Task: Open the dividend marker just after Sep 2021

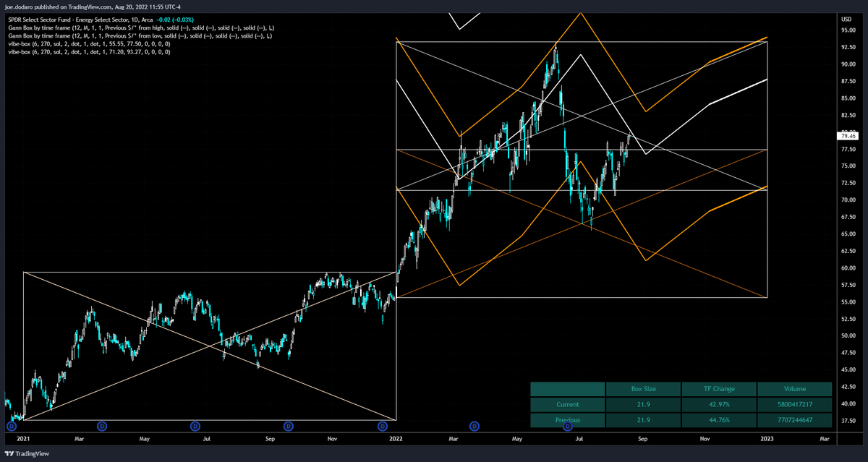Action: pos(289,427)
